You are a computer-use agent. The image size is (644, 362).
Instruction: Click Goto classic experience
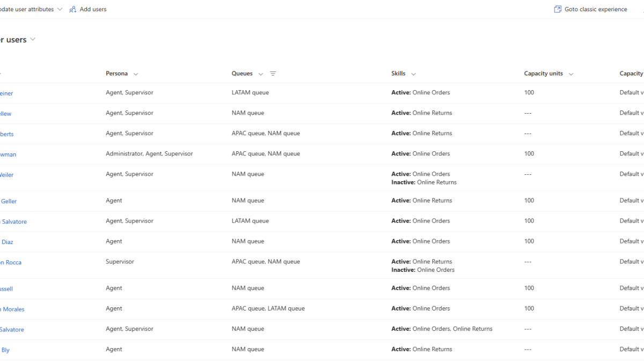pos(590,9)
